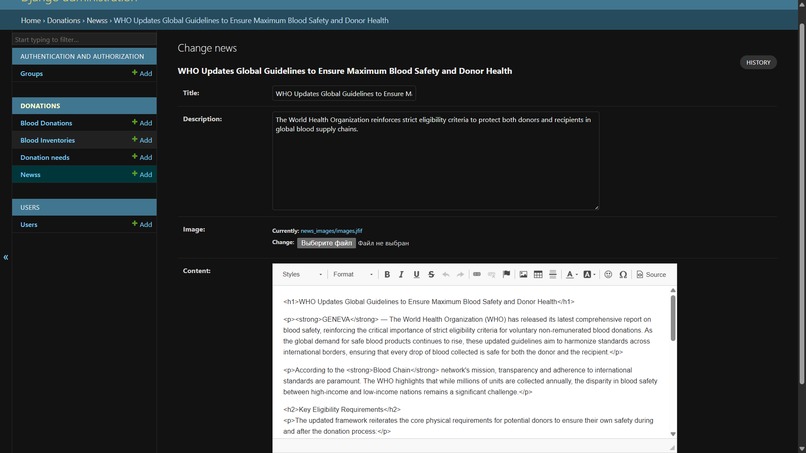Insert a smiley emoticon
The width and height of the screenshot is (806, 453).
click(x=608, y=275)
